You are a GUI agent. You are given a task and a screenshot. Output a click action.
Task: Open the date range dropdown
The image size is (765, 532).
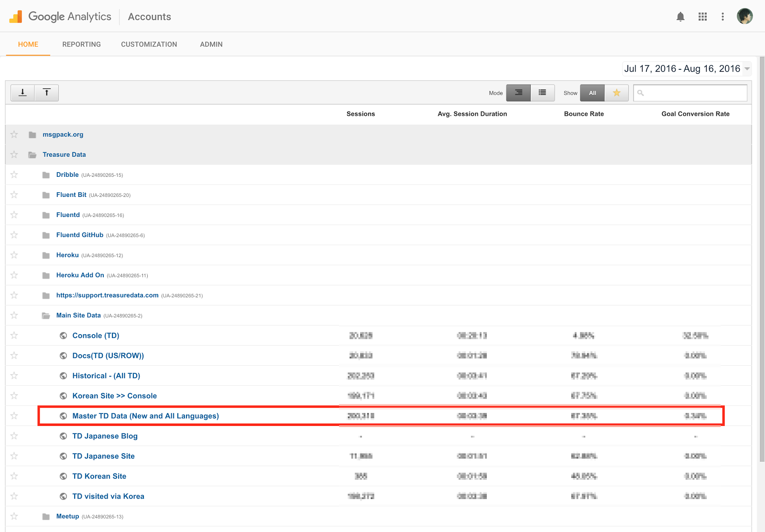[x=687, y=69]
